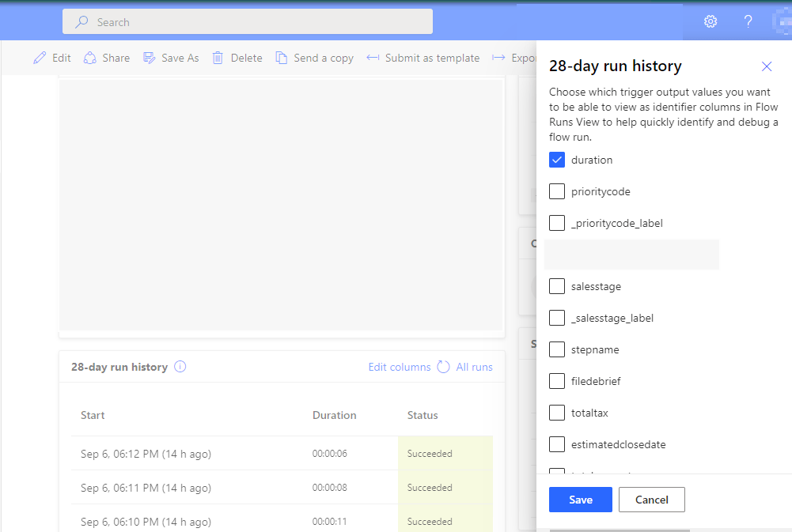The height and width of the screenshot is (532, 792).
Task: Open the help question mark icon
Action: pyautogui.click(x=748, y=21)
